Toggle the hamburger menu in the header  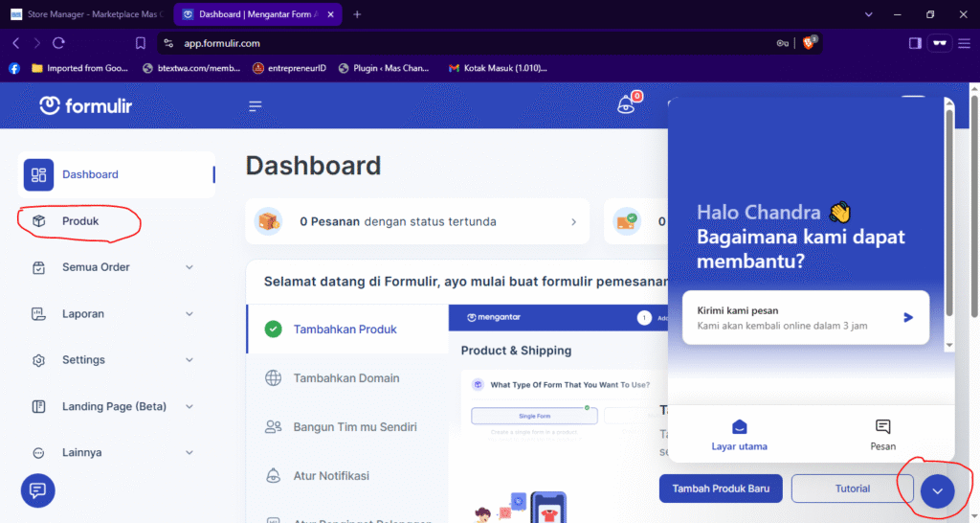[x=255, y=106]
